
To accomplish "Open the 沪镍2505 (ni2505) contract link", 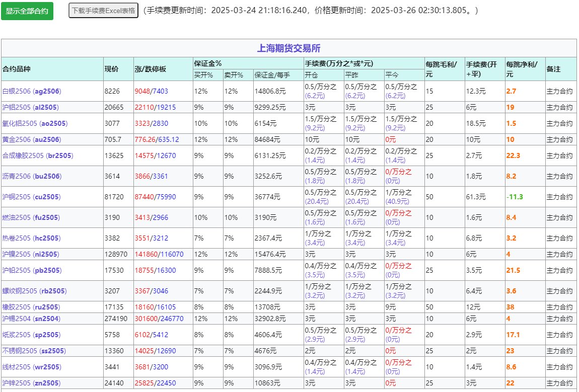I will tap(31, 254).
